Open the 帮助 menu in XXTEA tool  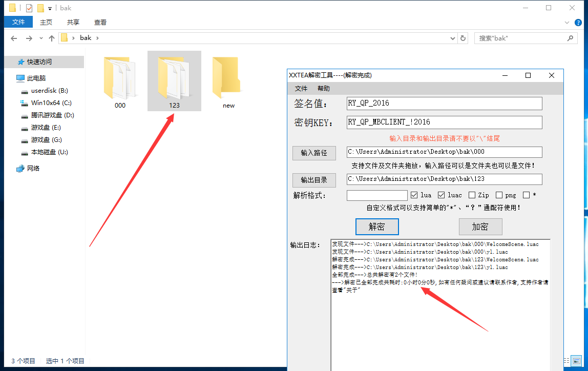tap(324, 89)
